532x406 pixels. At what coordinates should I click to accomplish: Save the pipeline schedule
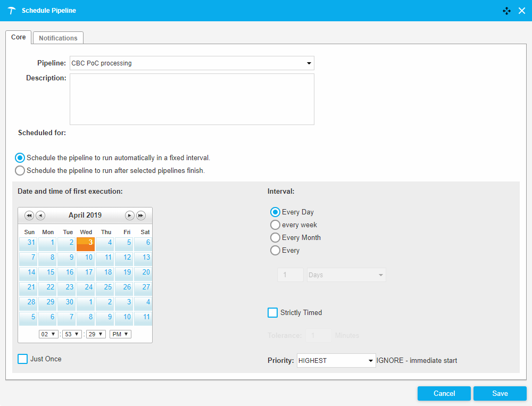(x=500, y=393)
